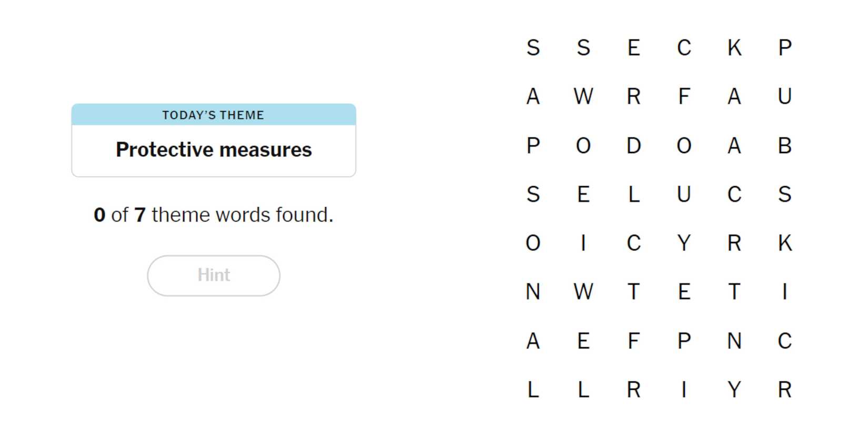Click the Today's Theme header bar
Viewport: 868px width, 434px height.
(214, 115)
